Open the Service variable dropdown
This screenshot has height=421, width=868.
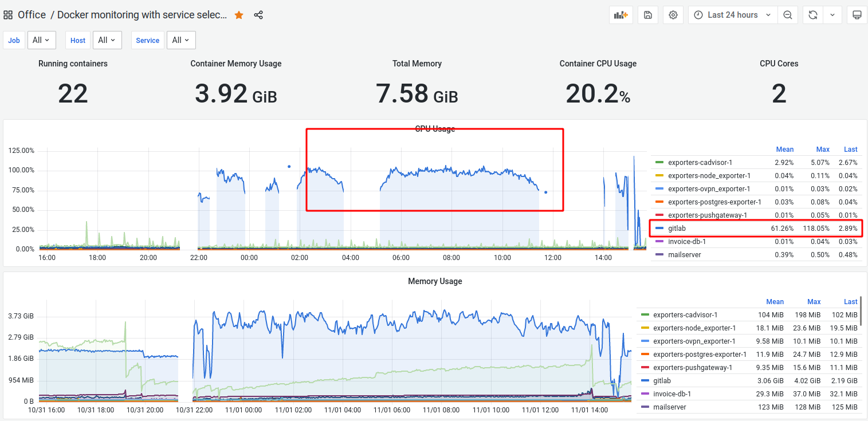point(181,40)
